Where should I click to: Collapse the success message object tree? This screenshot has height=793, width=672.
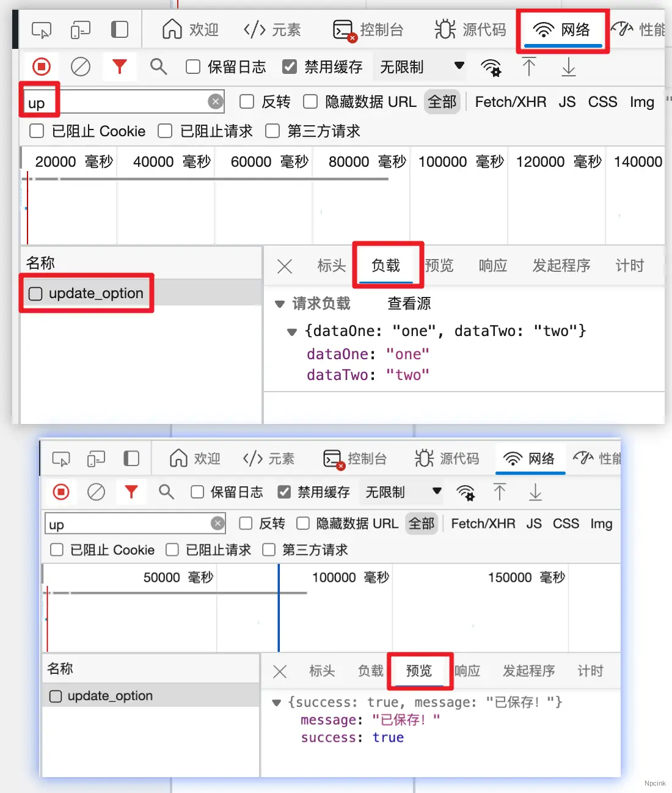(277, 703)
